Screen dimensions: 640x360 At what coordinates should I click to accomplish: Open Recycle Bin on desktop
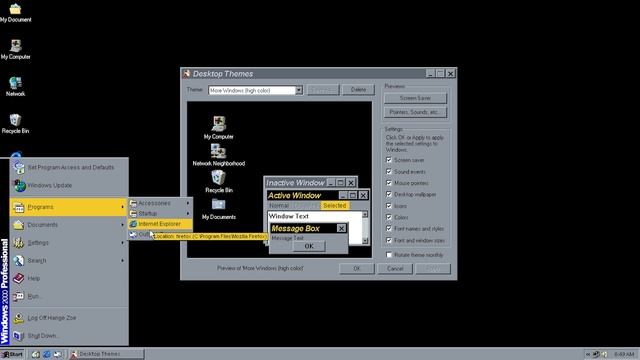click(x=16, y=124)
